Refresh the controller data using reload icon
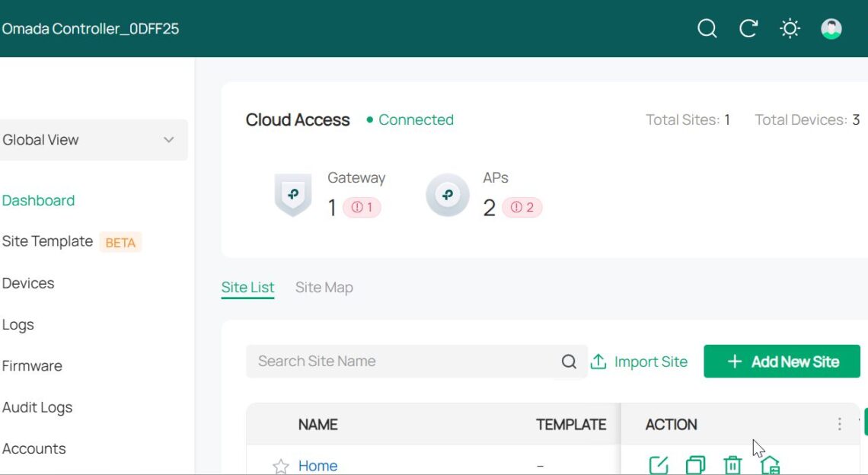Image resolution: width=868 pixels, height=475 pixels. (748, 28)
